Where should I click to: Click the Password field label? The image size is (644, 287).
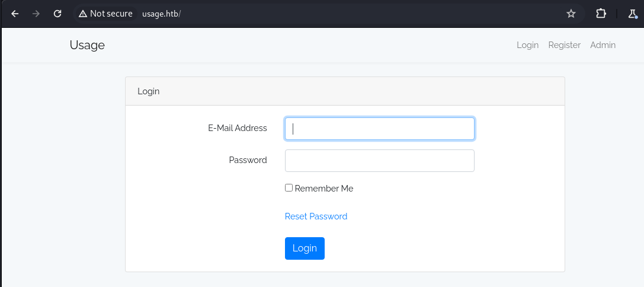click(x=248, y=160)
